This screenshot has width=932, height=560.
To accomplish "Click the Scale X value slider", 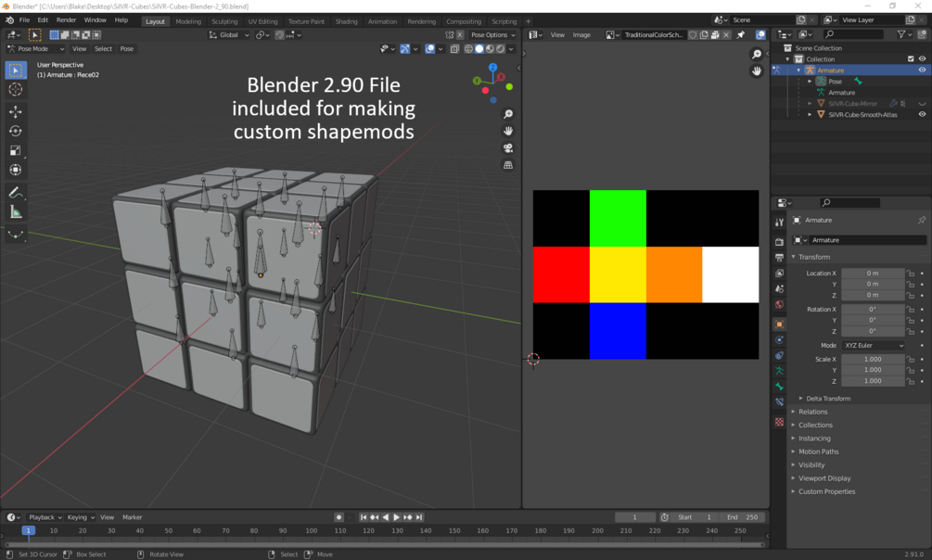I will pyautogui.click(x=873, y=359).
